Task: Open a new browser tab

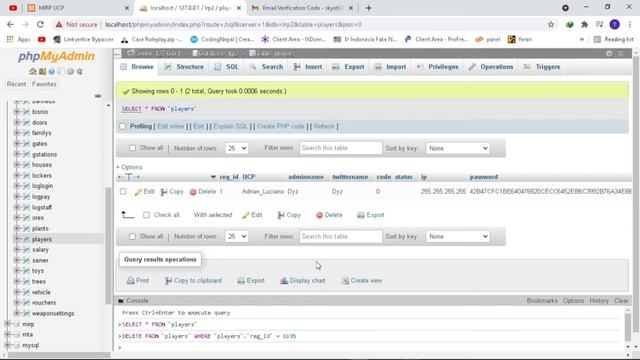Action: pyautogui.click(x=368, y=8)
